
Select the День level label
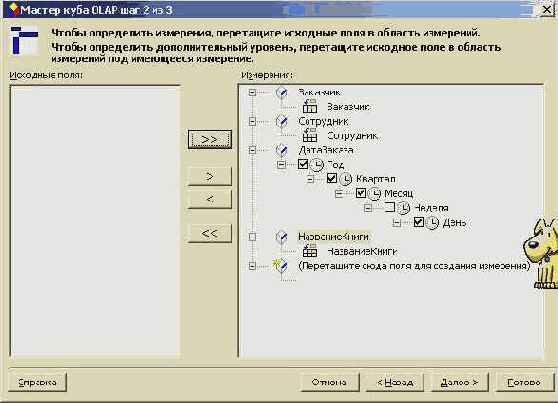pos(454,223)
